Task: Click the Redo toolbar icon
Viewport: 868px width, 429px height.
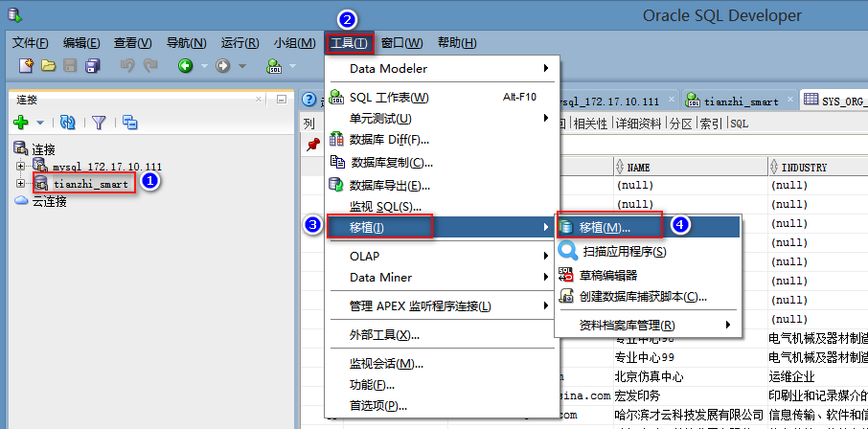Action: 150,66
